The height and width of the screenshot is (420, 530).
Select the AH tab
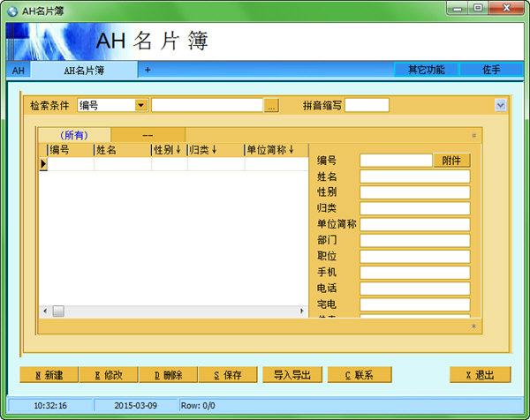coord(19,71)
